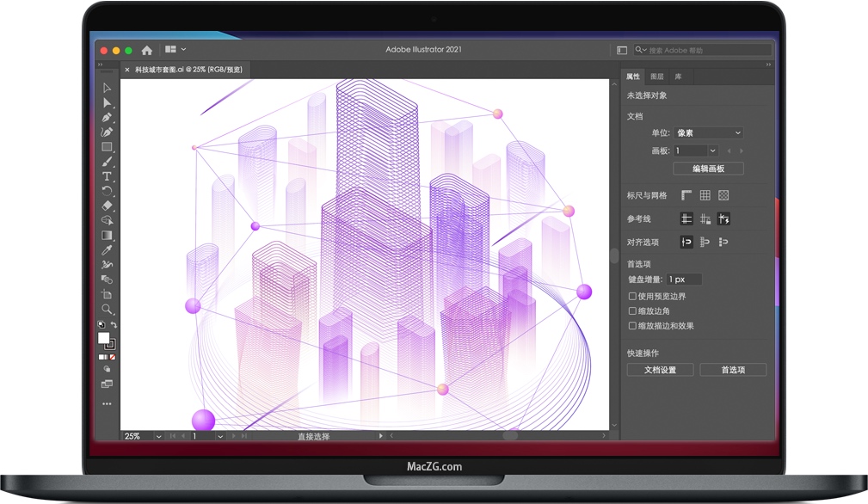Select the Direct Selection tool
868x504 pixels.
pos(107,102)
